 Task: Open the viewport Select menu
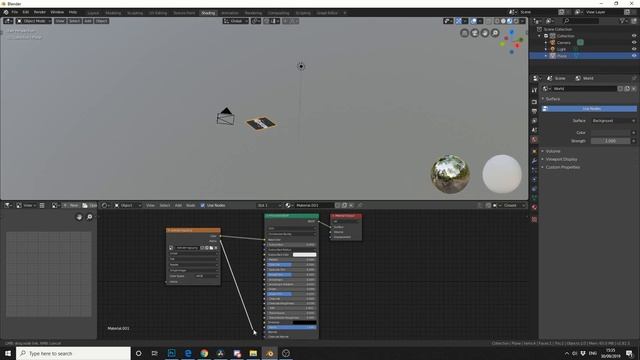pos(74,21)
